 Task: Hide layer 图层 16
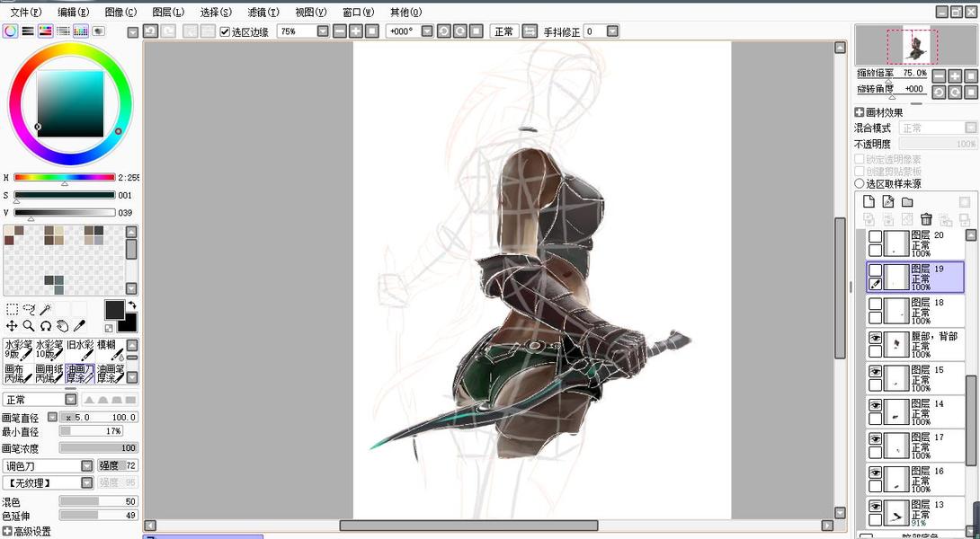(x=876, y=473)
